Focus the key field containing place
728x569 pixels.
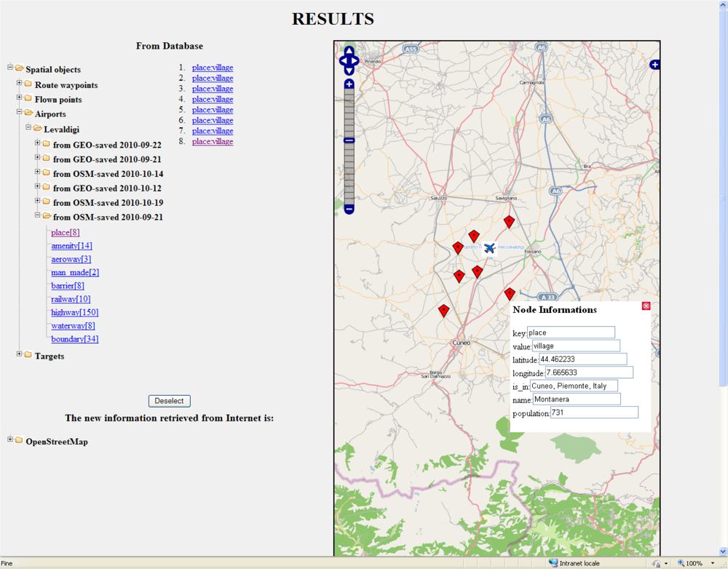pos(571,333)
